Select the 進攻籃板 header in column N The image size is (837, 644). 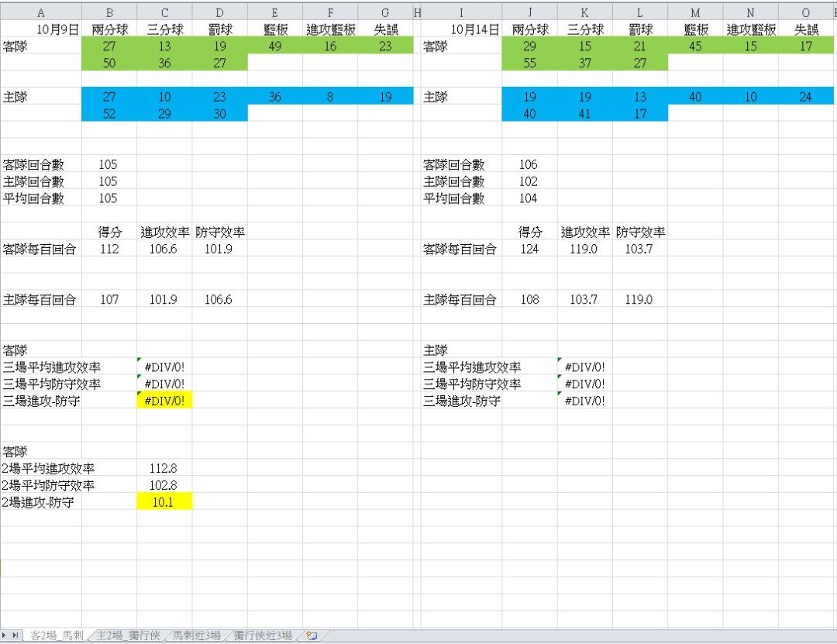(x=750, y=29)
